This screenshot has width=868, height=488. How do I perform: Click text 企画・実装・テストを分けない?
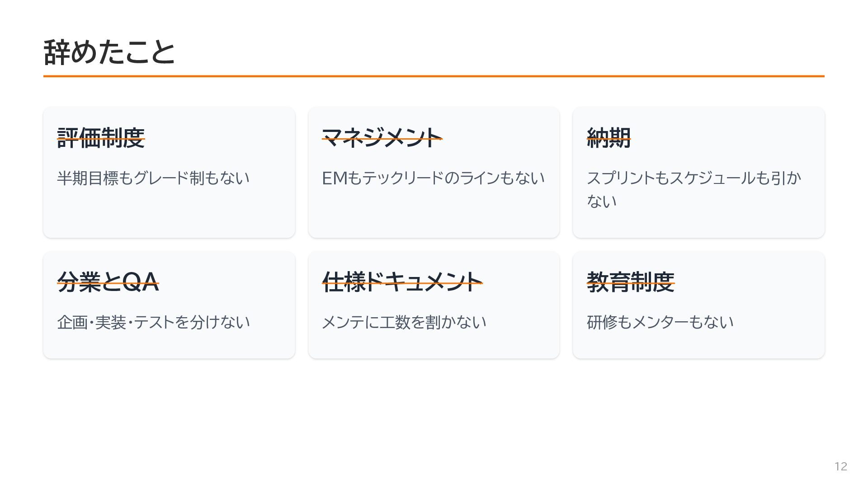153,322
